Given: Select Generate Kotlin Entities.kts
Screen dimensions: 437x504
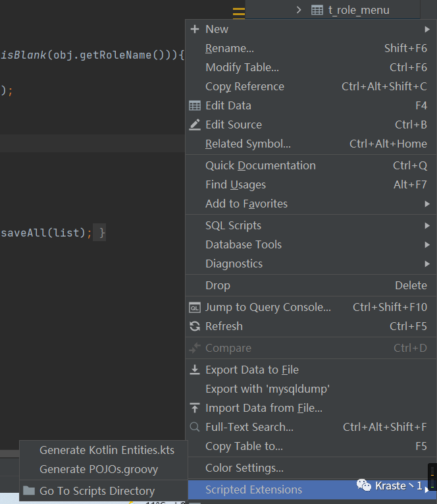Looking at the screenshot, I should point(107,450).
